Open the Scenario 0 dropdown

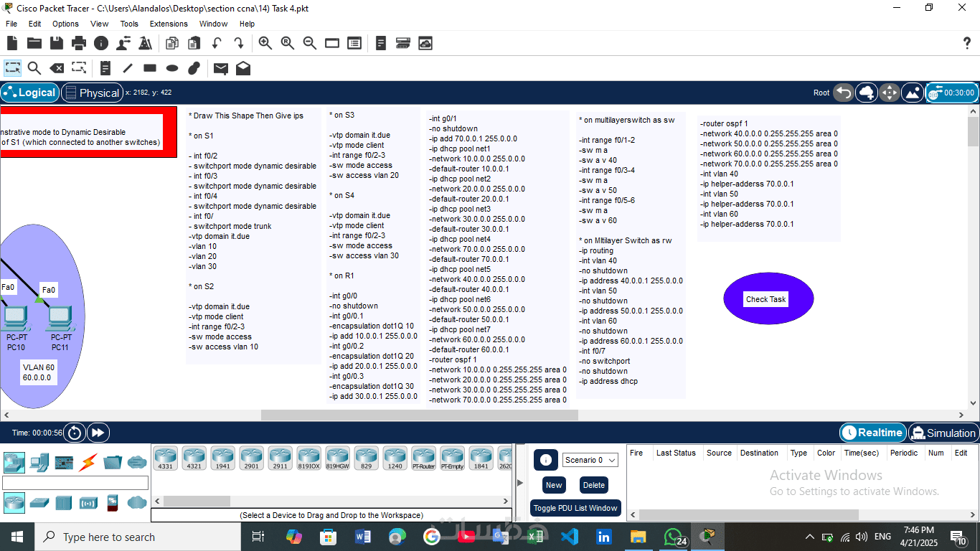(591, 460)
